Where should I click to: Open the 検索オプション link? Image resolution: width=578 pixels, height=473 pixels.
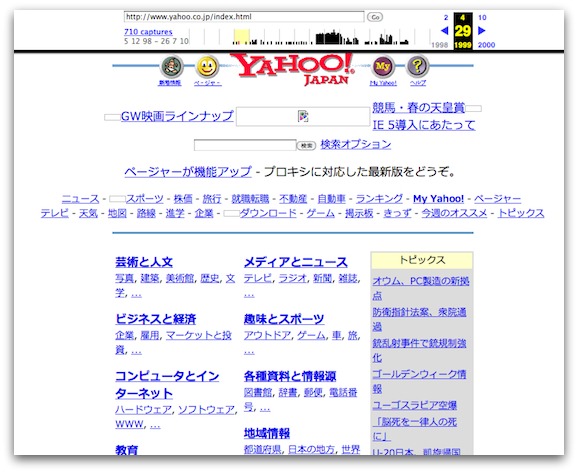[x=356, y=144]
